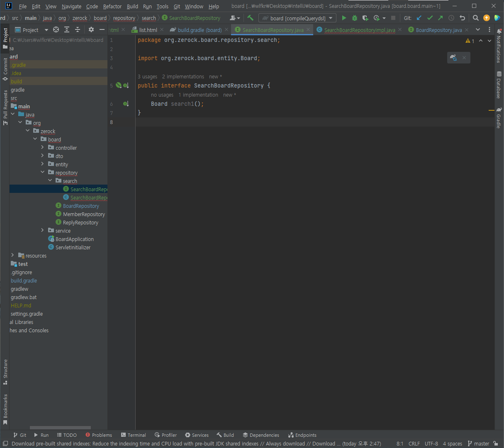Click the yellow warning indicator in the editor
Screen dimensions: 504x448
coord(470,41)
